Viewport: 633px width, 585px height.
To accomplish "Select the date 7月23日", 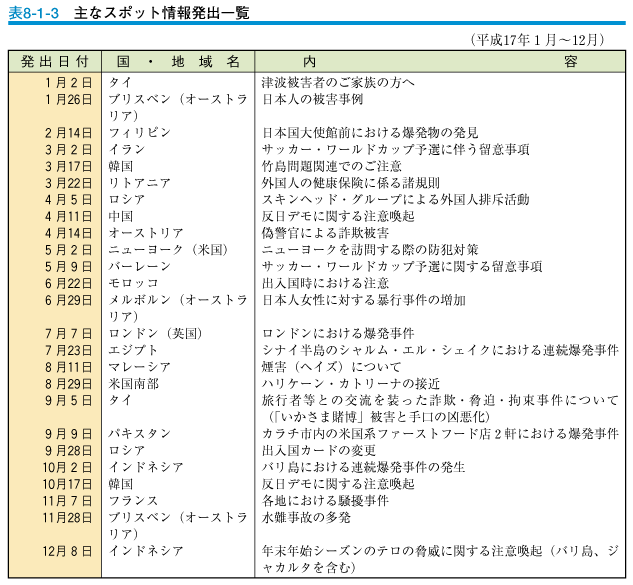I will [68, 350].
